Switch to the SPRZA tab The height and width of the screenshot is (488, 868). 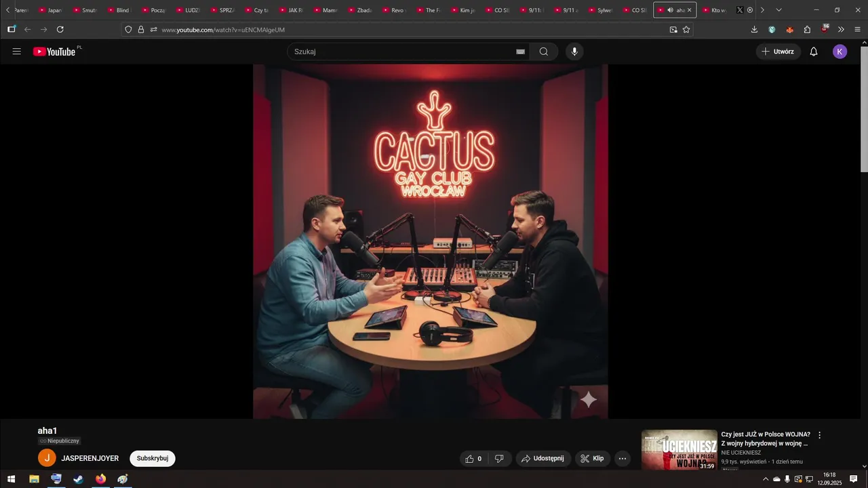[x=224, y=10]
